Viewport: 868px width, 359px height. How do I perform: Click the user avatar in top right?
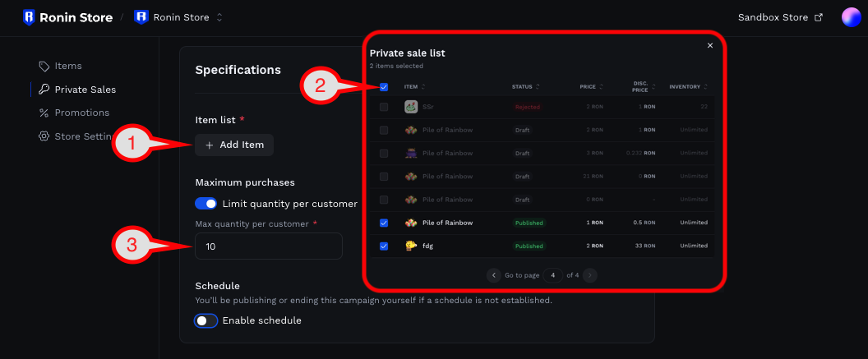(851, 18)
